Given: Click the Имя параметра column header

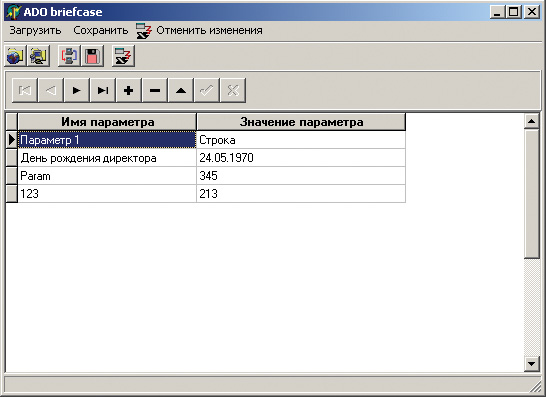Looking at the screenshot, I should click(107, 122).
